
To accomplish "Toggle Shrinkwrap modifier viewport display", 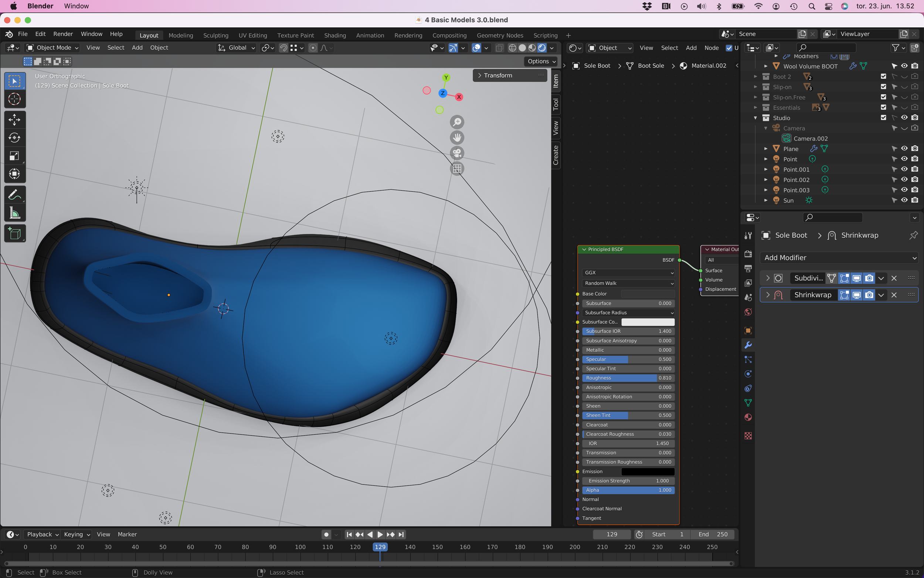I will tap(856, 295).
